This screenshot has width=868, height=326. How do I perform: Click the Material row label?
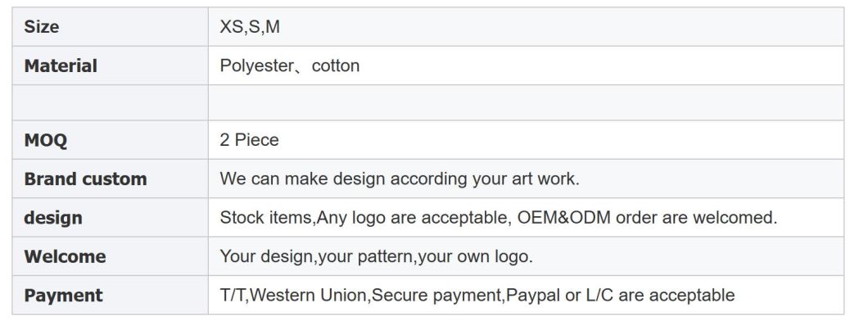pyautogui.click(x=61, y=66)
